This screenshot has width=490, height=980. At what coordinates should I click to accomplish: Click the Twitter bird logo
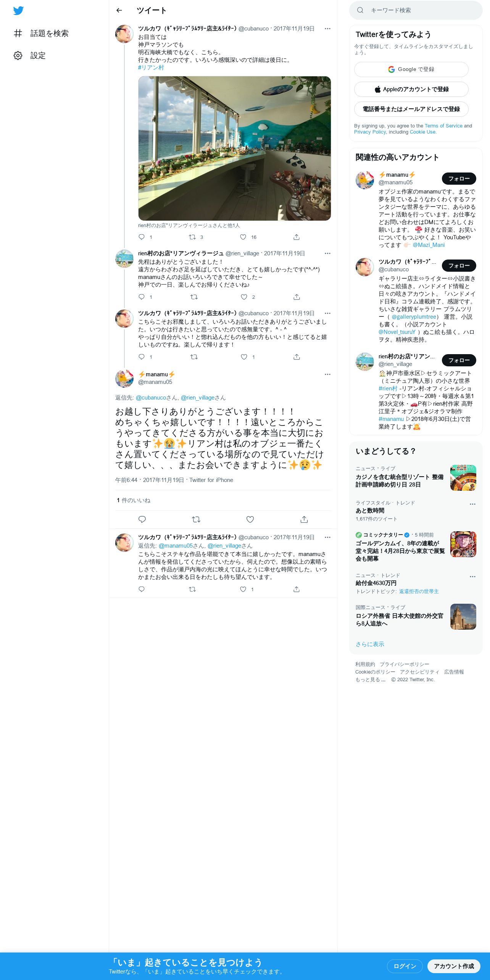(x=18, y=11)
